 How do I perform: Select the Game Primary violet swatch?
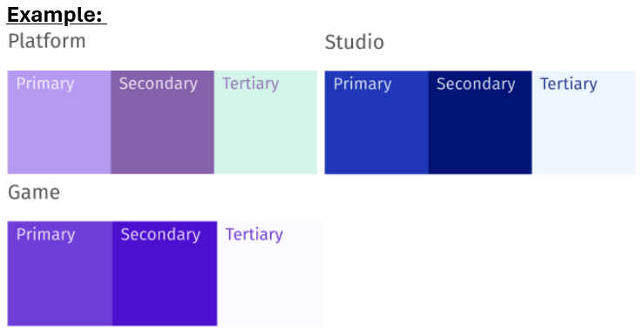point(60,274)
